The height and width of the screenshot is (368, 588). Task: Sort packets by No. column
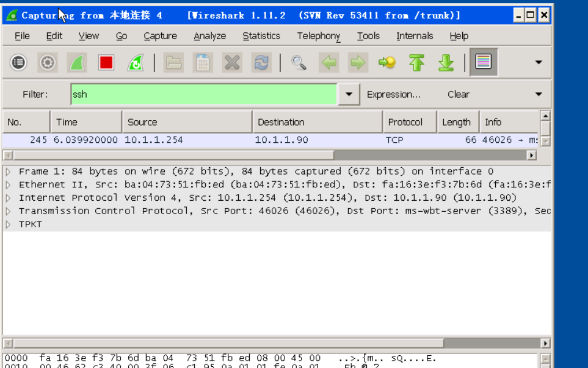[26, 122]
